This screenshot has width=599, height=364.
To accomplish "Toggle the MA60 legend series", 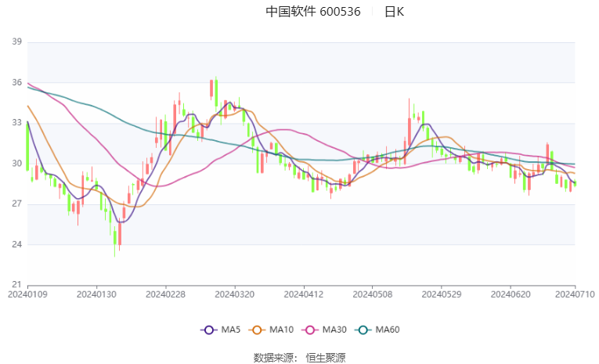I will pyautogui.click(x=377, y=330).
